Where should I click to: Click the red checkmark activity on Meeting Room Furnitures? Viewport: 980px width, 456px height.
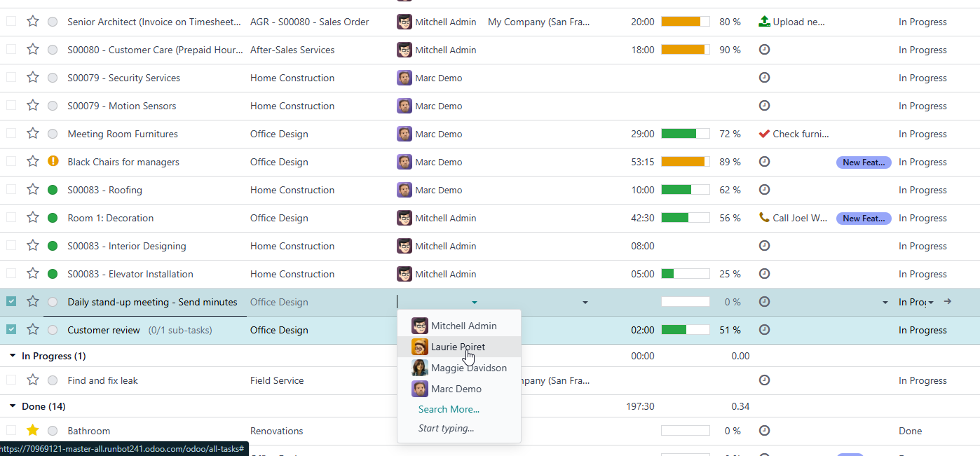click(x=764, y=134)
